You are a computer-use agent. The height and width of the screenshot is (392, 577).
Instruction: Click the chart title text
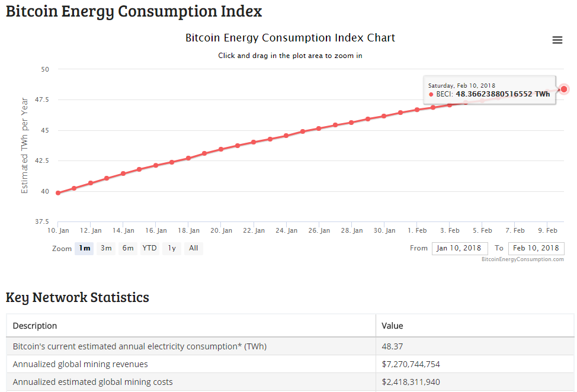point(290,38)
